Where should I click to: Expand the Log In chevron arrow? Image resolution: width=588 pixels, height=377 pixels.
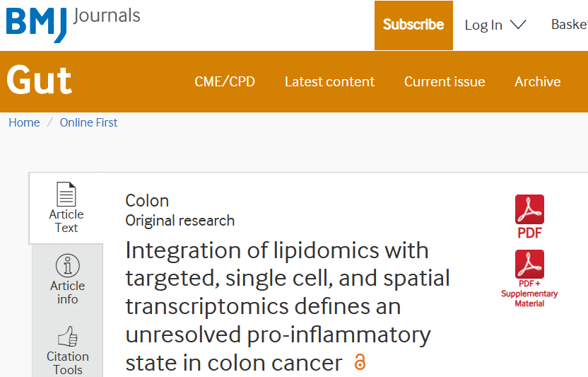point(518,25)
